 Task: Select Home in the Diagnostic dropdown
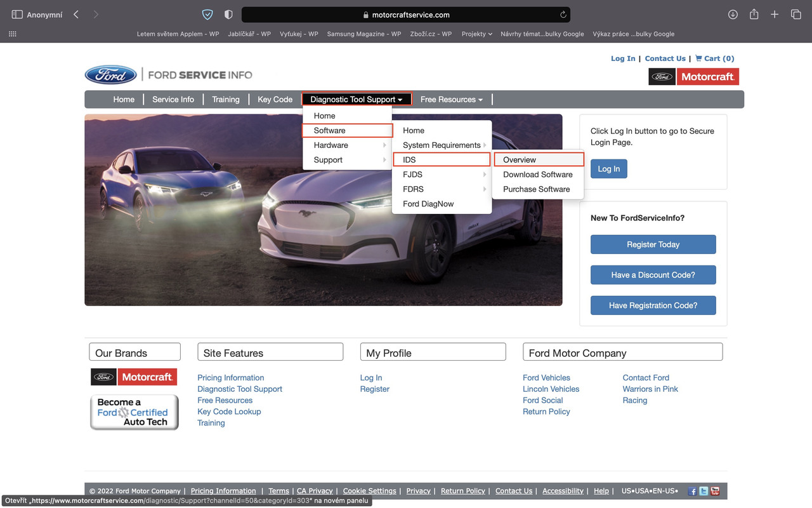[x=348, y=116]
